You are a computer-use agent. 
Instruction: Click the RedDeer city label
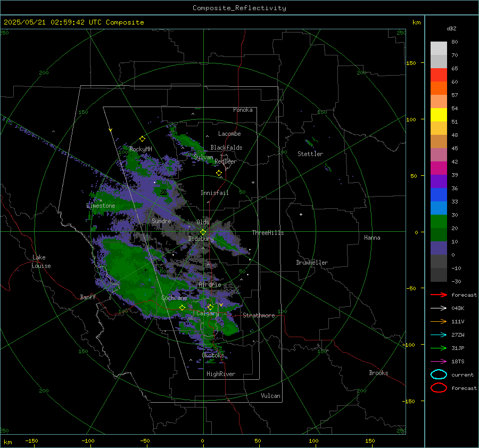[x=226, y=161]
